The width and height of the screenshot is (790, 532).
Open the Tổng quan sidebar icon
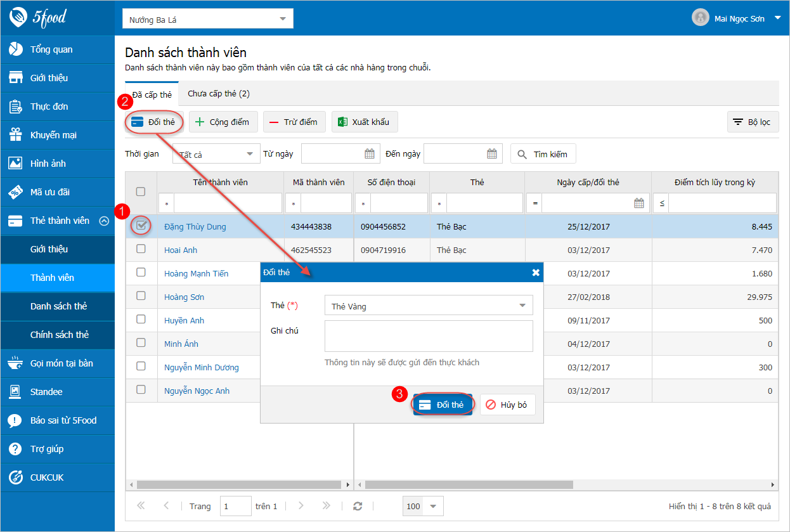15,49
